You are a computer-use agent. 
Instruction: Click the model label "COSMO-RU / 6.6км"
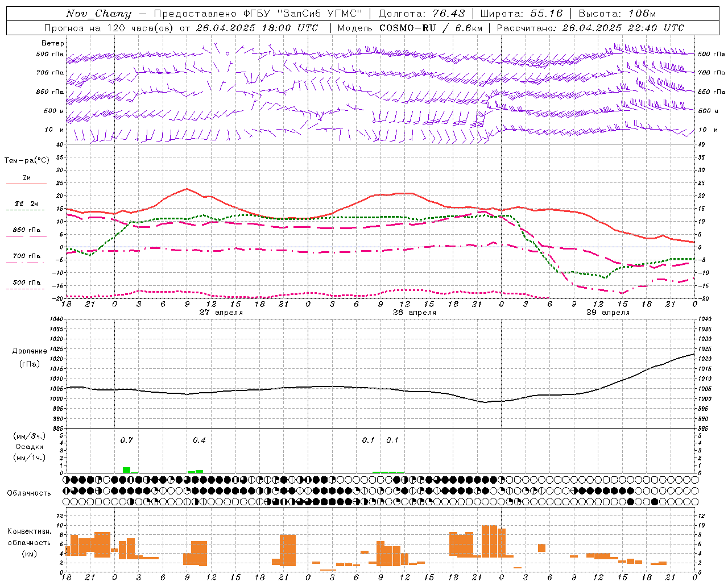point(431,28)
